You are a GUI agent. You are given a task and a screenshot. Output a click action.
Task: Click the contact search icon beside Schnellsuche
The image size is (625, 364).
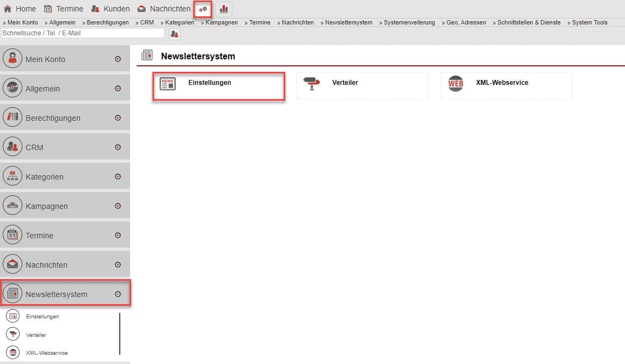pos(174,34)
